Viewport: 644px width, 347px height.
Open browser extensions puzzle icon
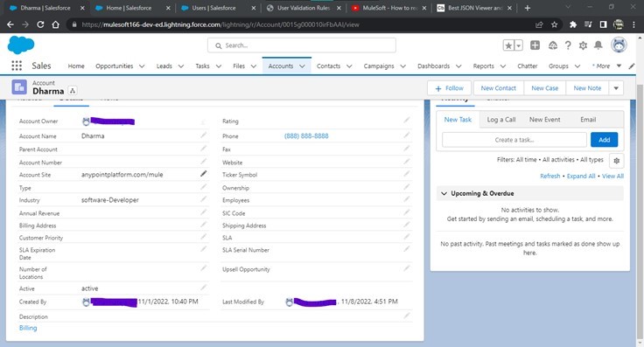573,24
